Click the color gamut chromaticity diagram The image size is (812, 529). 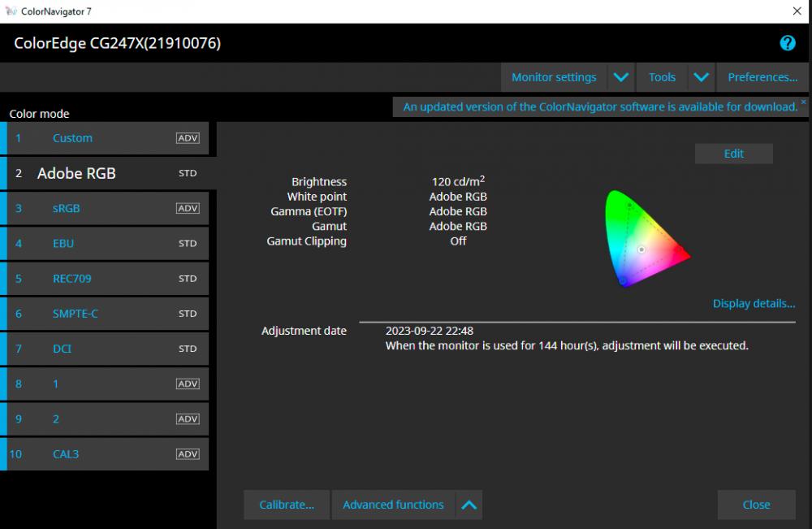tap(647, 238)
